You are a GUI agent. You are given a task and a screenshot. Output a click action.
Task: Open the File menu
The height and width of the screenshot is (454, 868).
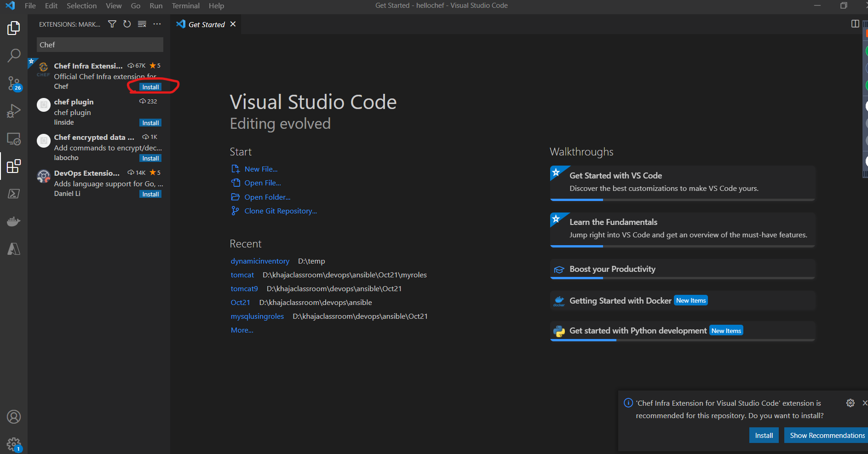[x=30, y=6]
